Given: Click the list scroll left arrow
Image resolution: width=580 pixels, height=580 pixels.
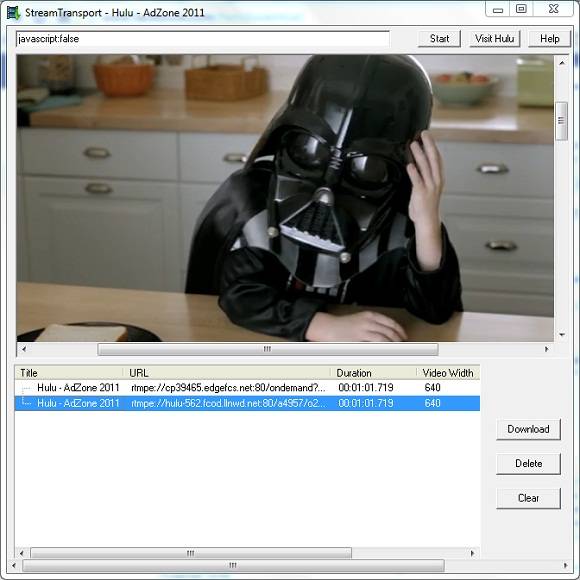Looking at the screenshot, I should pos(21,553).
